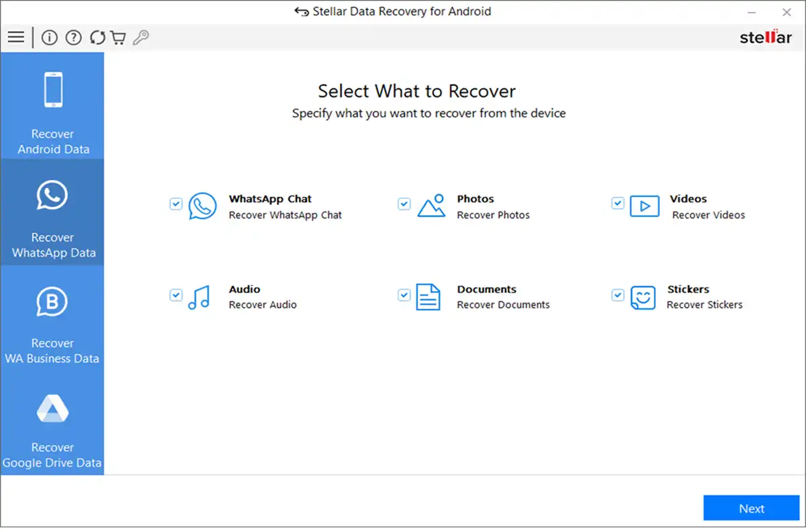This screenshot has width=806, height=532.
Task: Open help using the question mark icon
Action: click(73, 37)
